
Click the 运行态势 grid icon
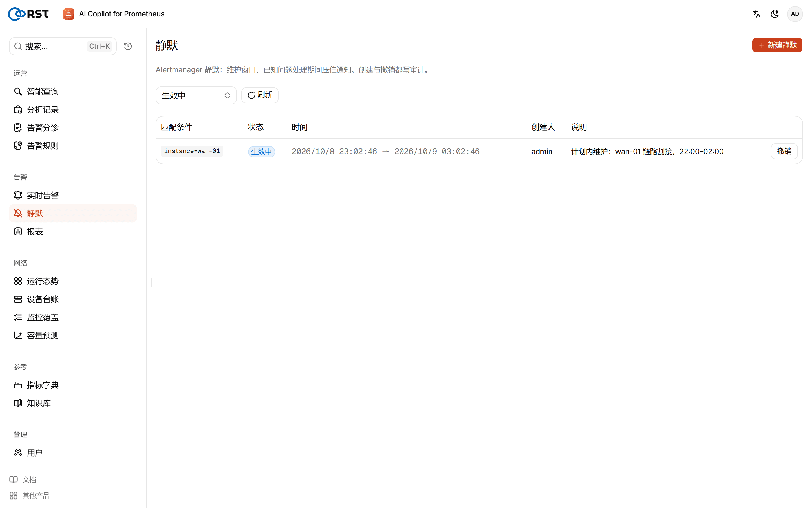click(x=18, y=281)
